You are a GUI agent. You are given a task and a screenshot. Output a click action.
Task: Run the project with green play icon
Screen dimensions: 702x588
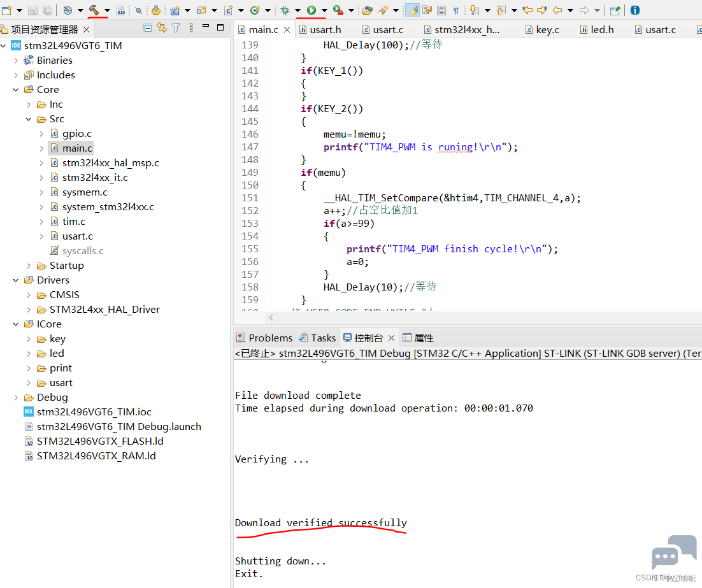(312, 10)
